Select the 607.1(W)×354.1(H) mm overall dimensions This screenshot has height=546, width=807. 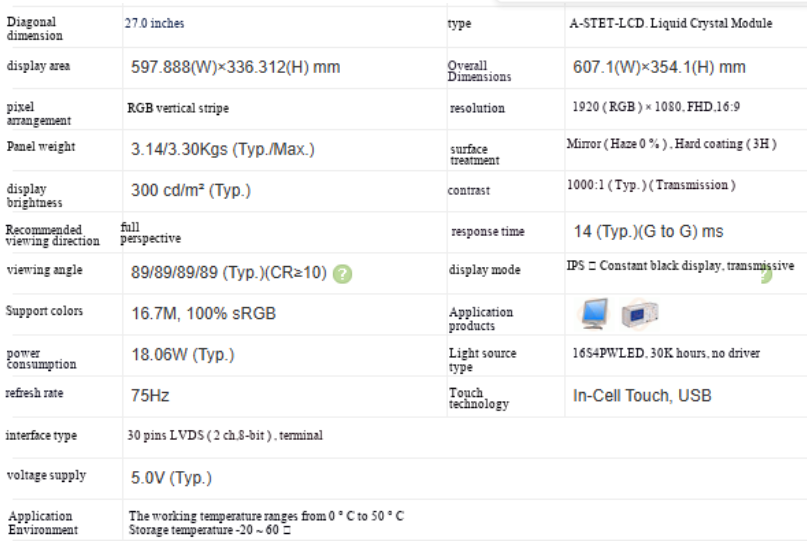point(659,67)
